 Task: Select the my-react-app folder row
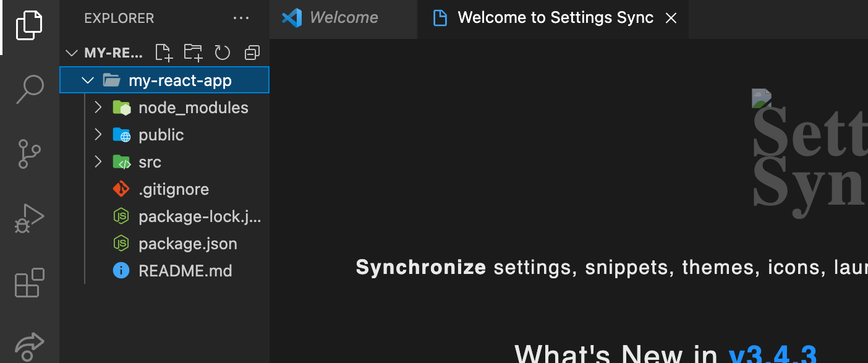coord(164,80)
